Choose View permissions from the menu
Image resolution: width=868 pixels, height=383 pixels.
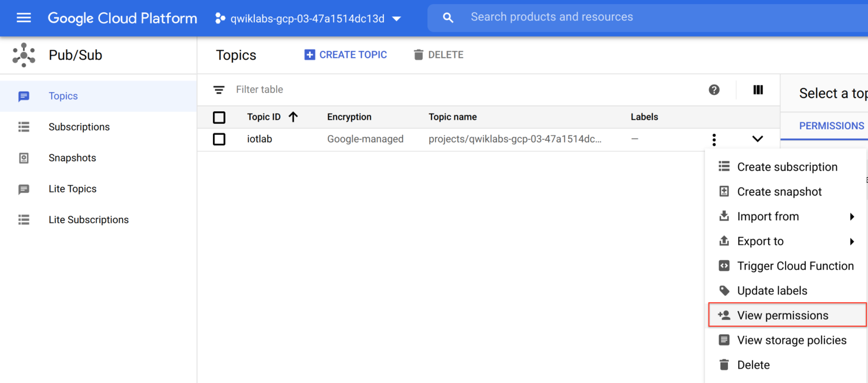(787, 315)
